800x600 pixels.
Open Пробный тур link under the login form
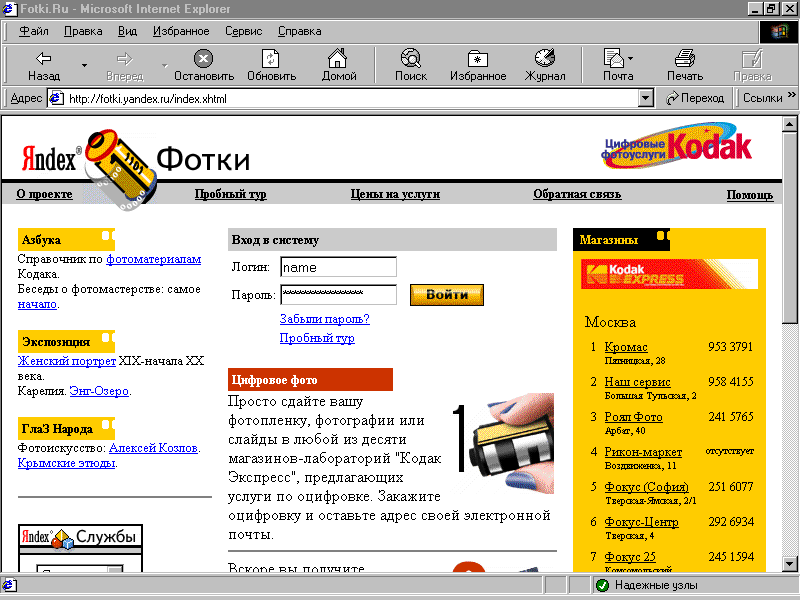click(317, 338)
